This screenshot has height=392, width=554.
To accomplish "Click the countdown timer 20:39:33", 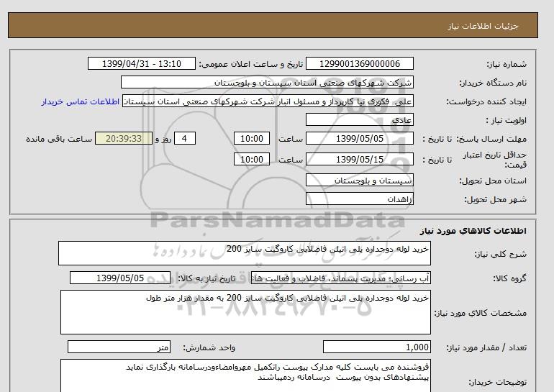I will coord(124,138).
